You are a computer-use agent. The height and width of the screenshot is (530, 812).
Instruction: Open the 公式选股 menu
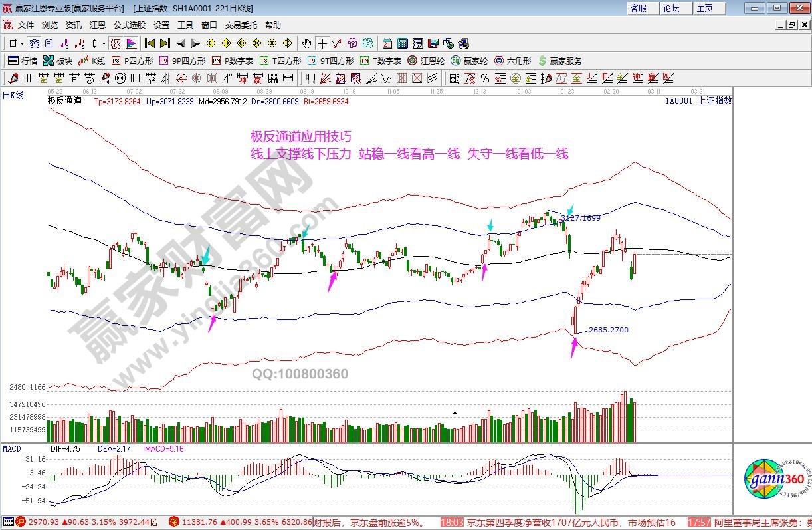(129, 25)
